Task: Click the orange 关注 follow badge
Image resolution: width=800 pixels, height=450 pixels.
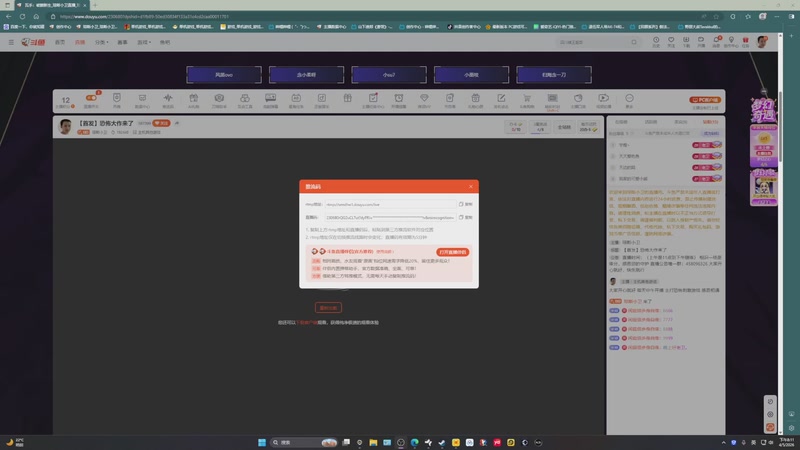Action: click(161, 123)
